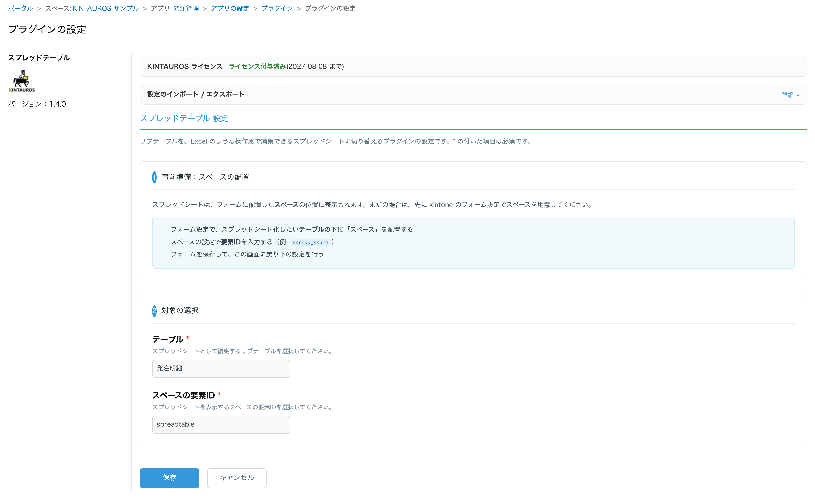Open the ポータル breadcrumb link
This screenshot has width=815, height=504.
(20, 8)
